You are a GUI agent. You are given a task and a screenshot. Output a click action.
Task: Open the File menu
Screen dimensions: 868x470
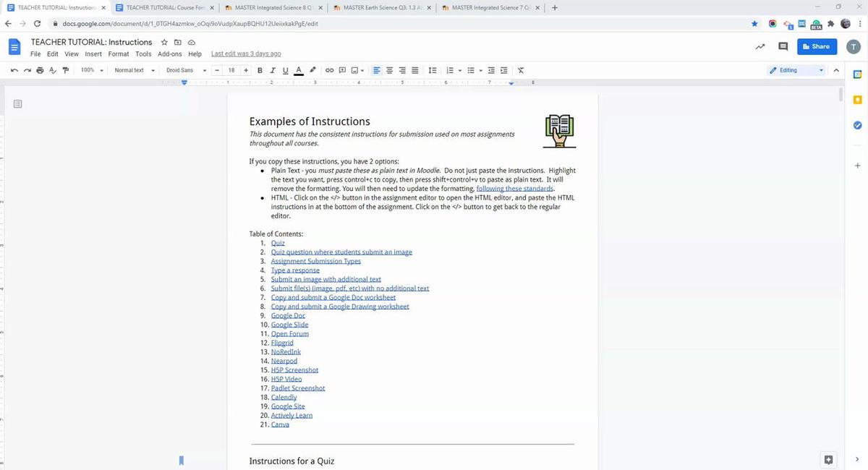[x=35, y=54]
